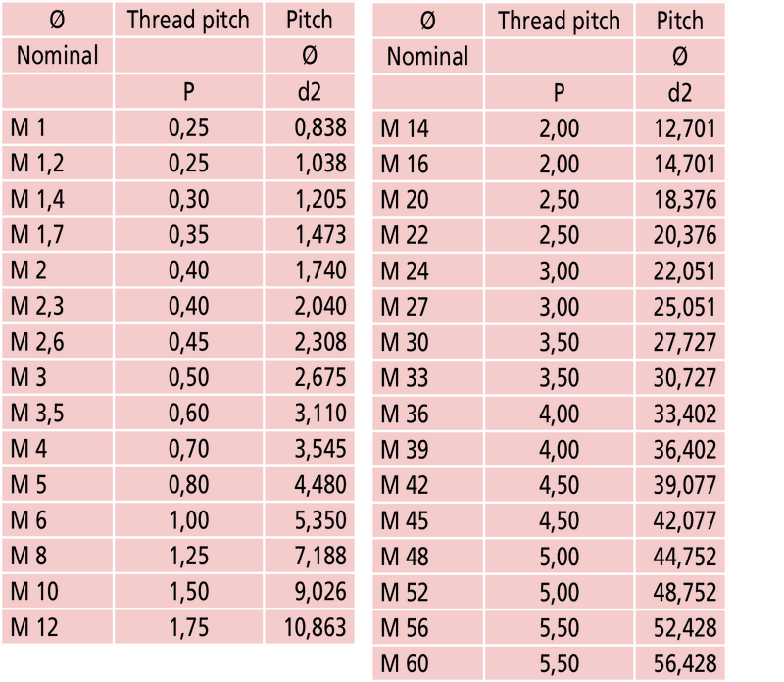The image size is (784, 682).
Task: Click the M 1,4 nominal diameter cell
Action: [x=37, y=200]
